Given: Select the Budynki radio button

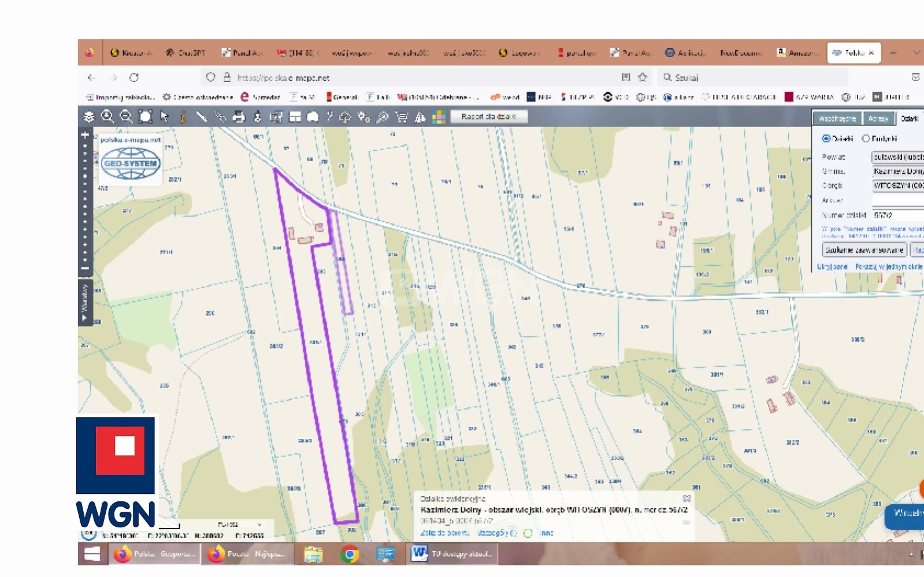Looking at the screenshot, I should (x=866, y=139).
